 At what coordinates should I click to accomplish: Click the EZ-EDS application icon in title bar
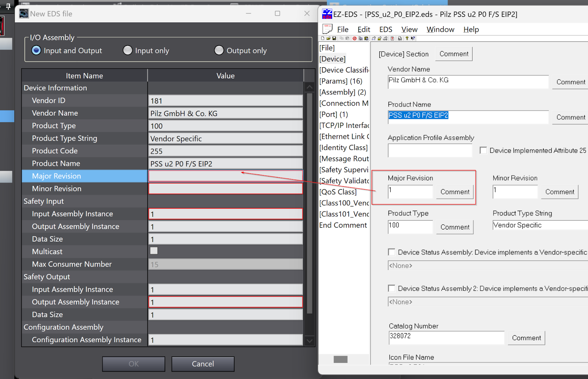[x=327, y=14]
